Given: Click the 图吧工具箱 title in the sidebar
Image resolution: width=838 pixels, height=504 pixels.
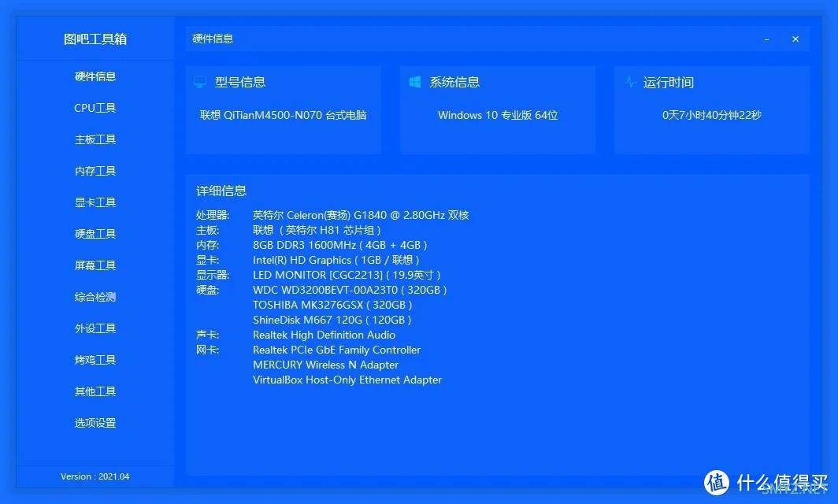Looking at the screenshot, I should (95, 39).
